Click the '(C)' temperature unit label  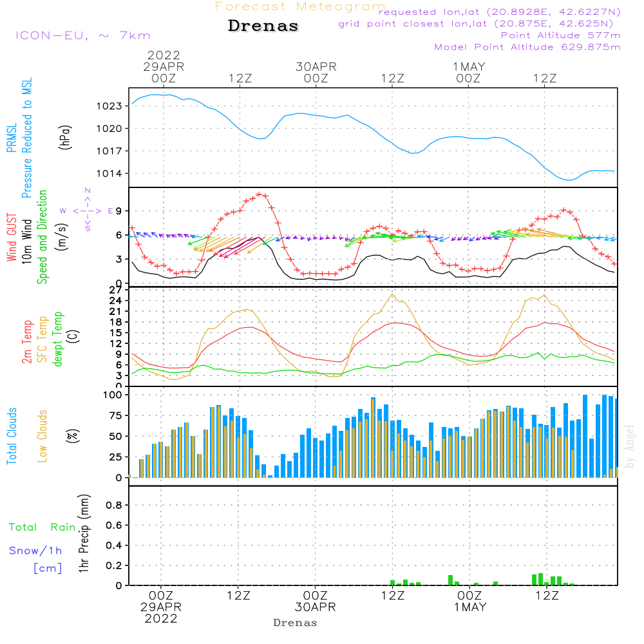73,336
